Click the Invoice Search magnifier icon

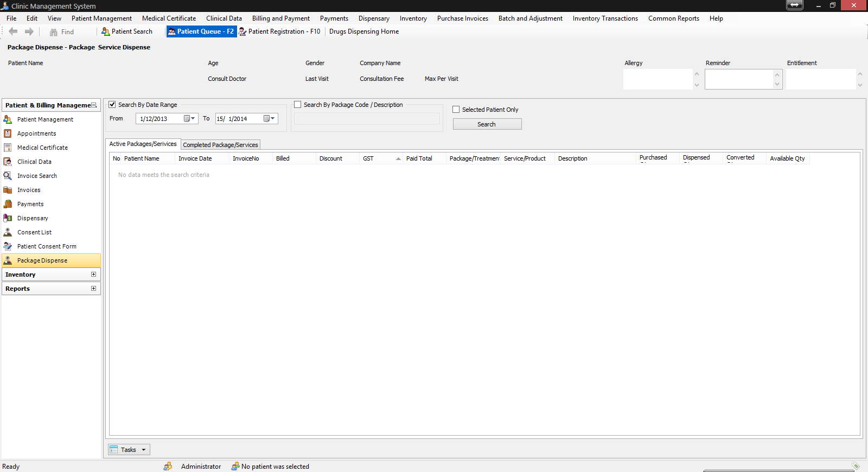[8, 176]
